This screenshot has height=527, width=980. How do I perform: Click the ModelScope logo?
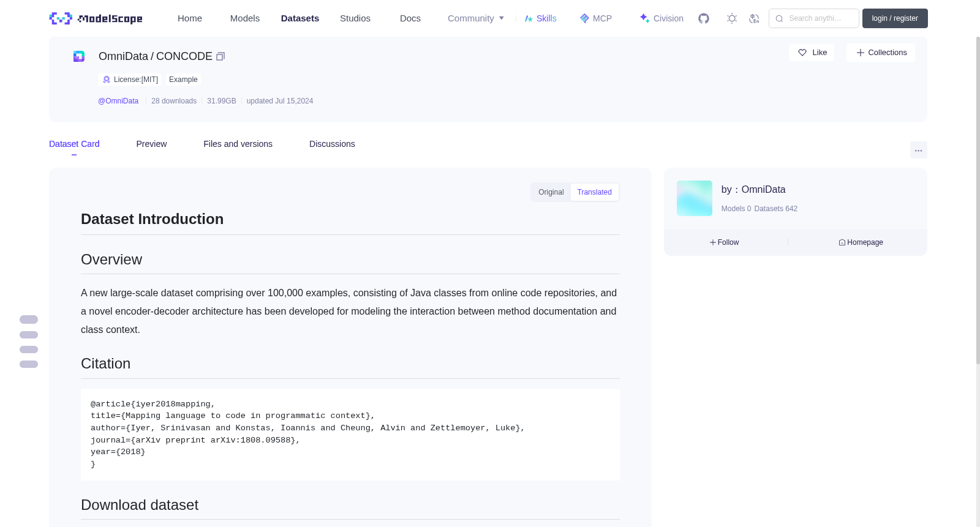pyautogui.click(x=96, y=18)
